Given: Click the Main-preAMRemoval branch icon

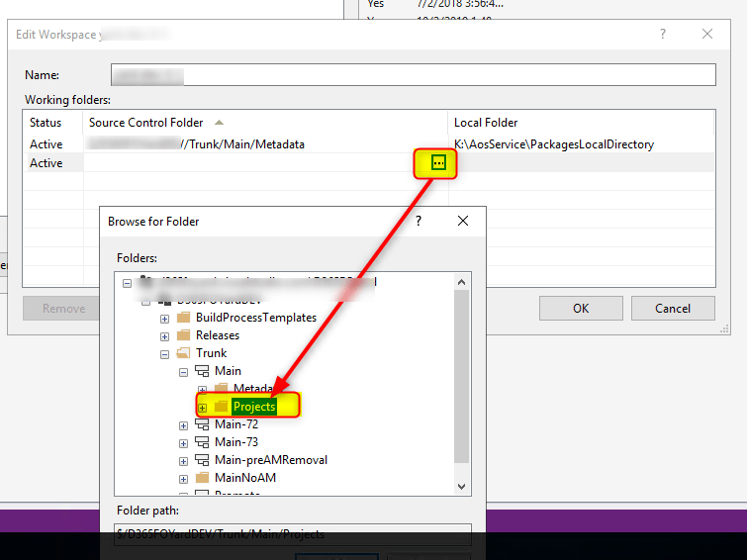Looking at the screenshot, I should pos(202,460).
